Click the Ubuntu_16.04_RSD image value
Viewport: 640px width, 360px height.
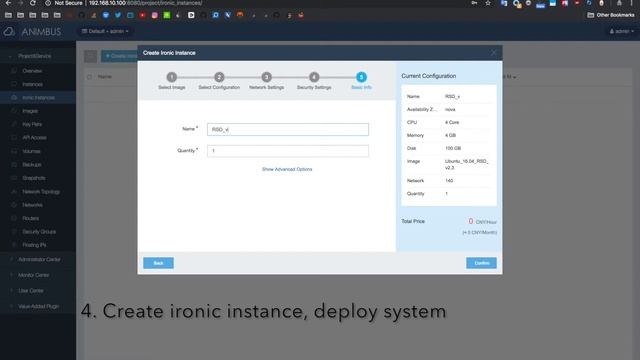pos(467,164)
